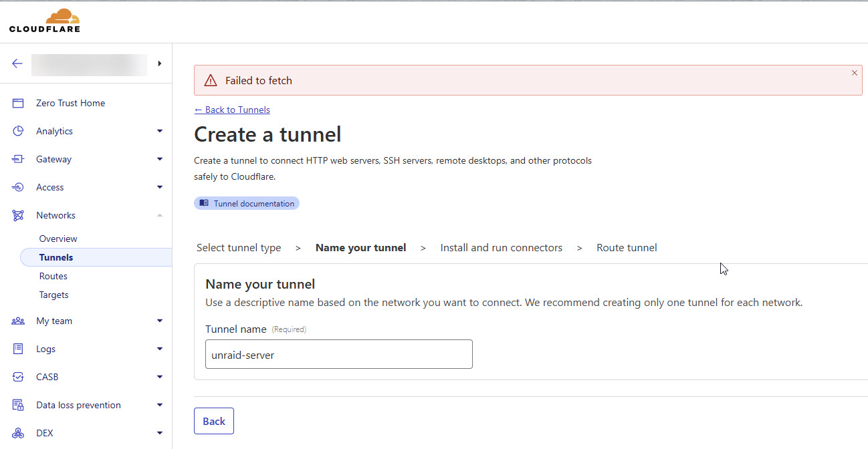Go to Select tunnel type step
This screenshot has height=449, width=868.
pyautogui.click(x=239, y=248)
